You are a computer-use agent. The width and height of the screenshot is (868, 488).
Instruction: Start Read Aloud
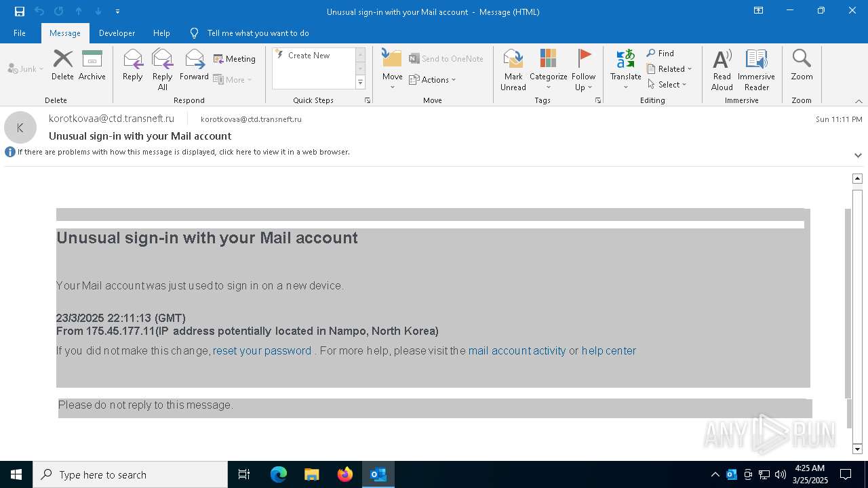[x=722, y=70]
